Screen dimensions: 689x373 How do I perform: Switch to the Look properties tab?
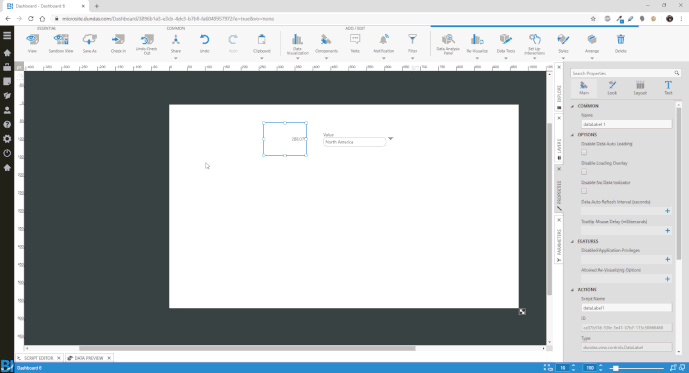coord(612,88)
